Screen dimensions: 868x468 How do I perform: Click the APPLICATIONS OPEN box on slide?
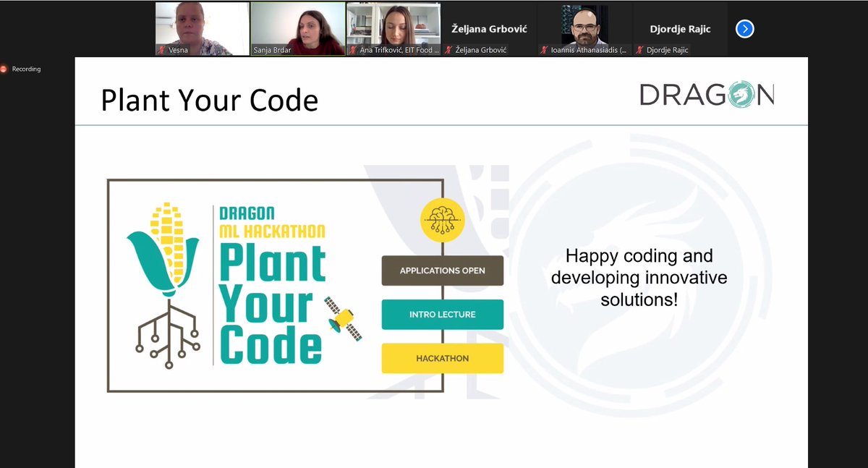(x=442, y=271)
